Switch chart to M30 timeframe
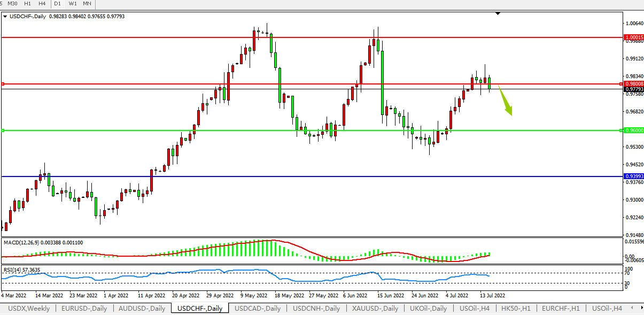Viewport: 644px width, 315px height. click(13, 4)
